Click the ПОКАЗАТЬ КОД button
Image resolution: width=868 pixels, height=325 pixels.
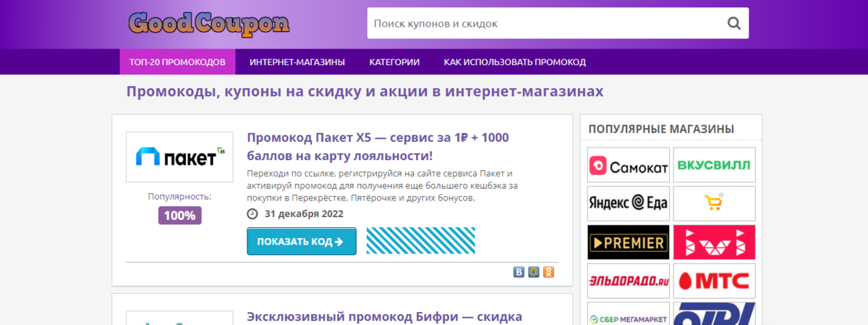302,241
